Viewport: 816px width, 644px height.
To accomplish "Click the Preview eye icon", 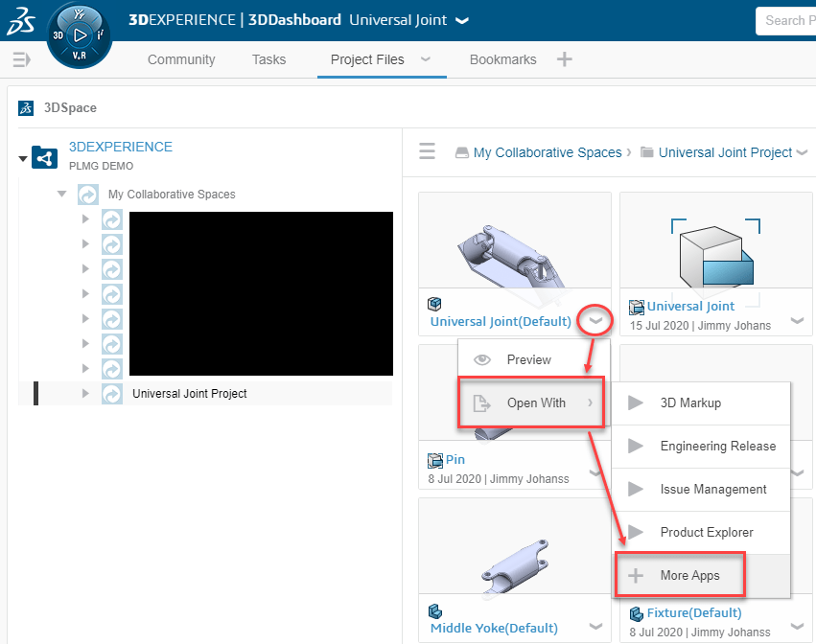I will (x=482, y=359).
